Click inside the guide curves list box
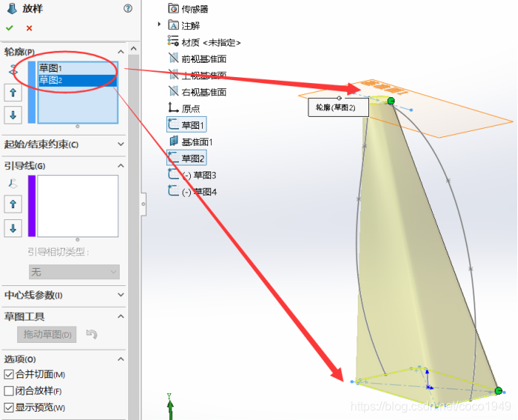This screenshot has width=518, height=420. tap(78, 206)
